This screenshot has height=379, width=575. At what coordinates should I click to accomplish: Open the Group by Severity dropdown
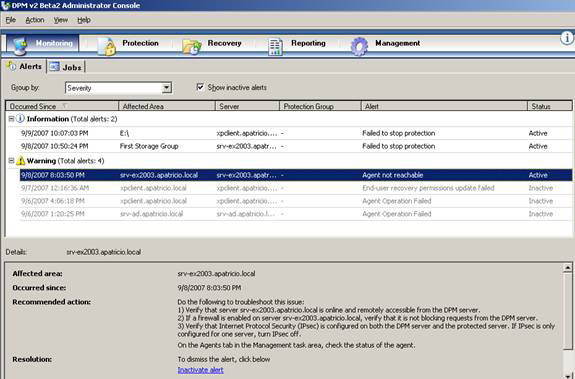[166, 88]
